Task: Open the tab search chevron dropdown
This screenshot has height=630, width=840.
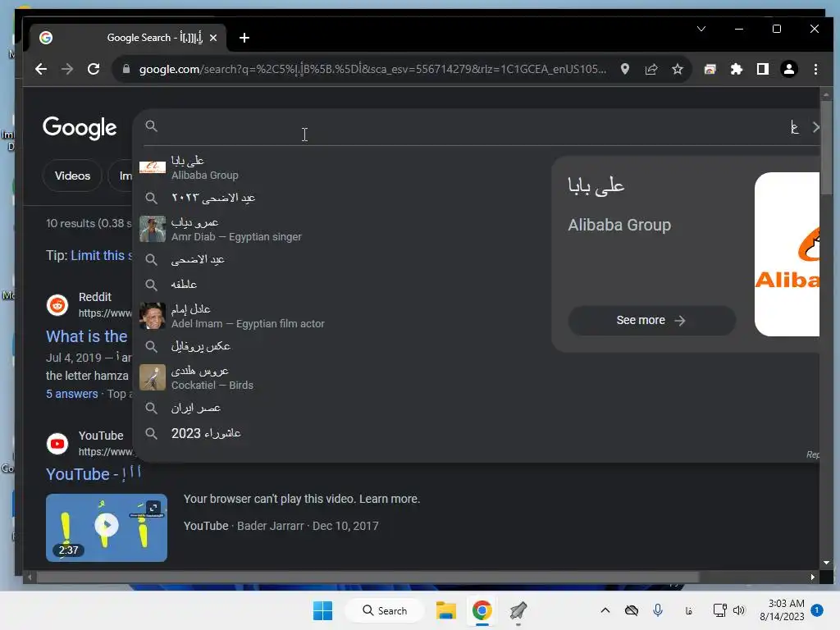Action: [x=701, y=29]
